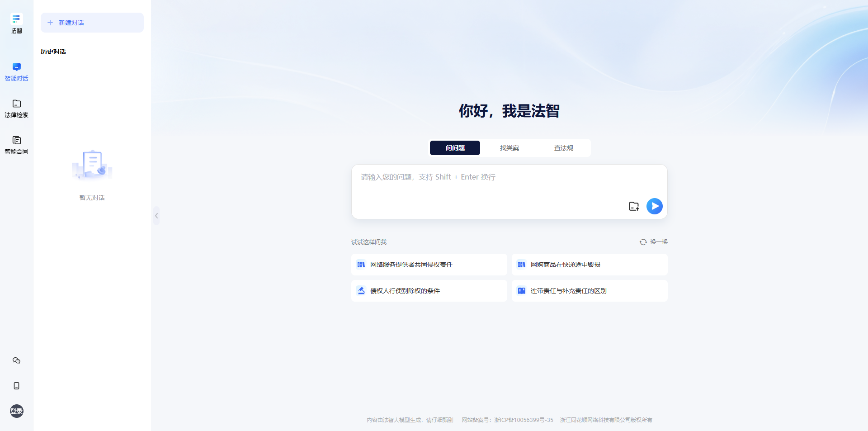Viewport: 868px width, 431px height.
Task: Click the upload file folder icon
Action: (x=634, y=206)
